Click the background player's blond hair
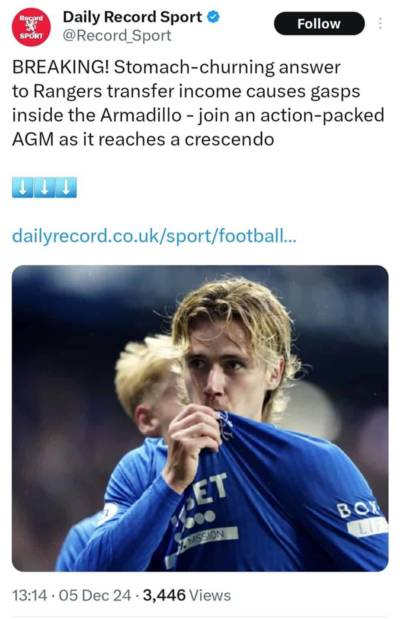 [146, 371]
